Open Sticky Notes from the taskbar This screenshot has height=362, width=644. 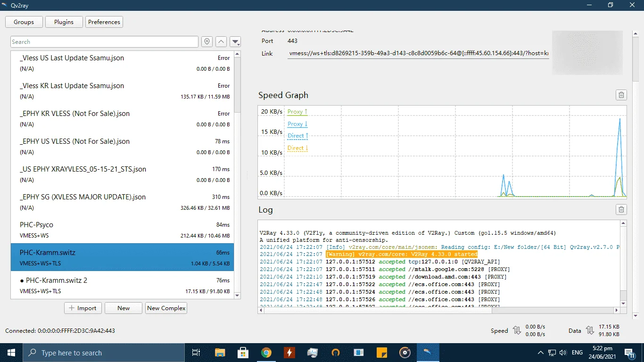coord(381,353)
